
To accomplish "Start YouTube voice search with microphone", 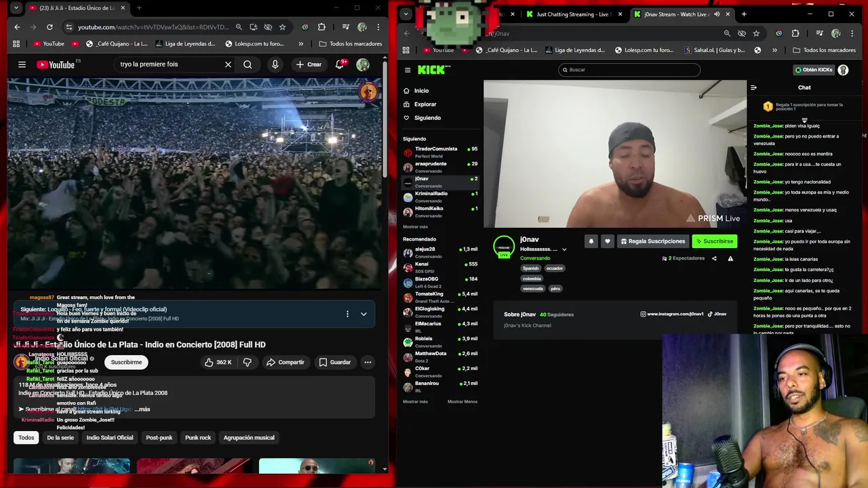I will point(275,64).
